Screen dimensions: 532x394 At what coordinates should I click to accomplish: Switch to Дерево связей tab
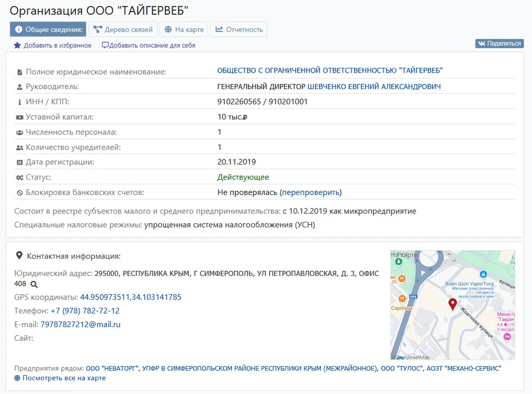click(123, 29)
